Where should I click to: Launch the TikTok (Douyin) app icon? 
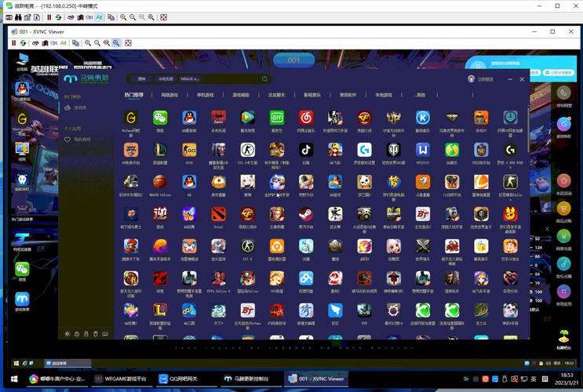click(306, 150)
